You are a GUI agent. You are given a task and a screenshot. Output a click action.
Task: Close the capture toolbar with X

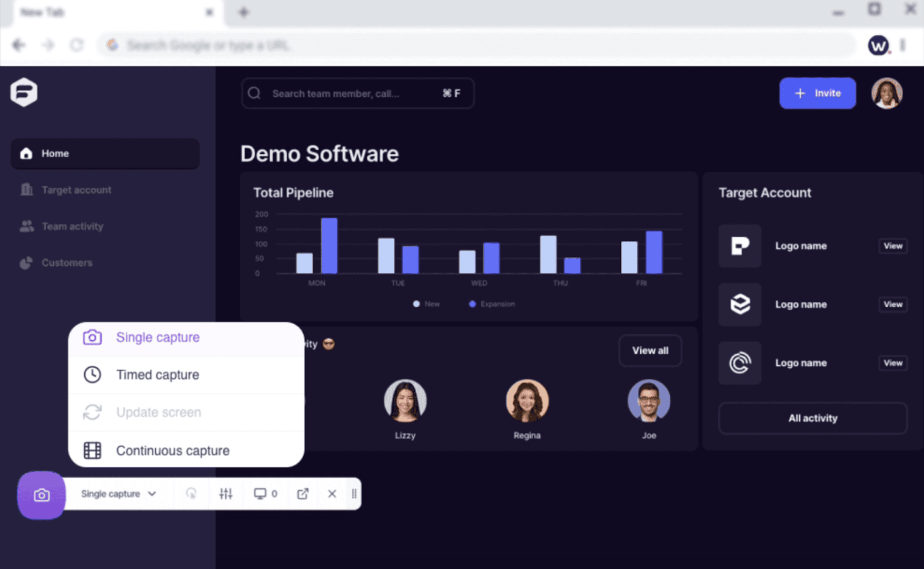[332, 494]
